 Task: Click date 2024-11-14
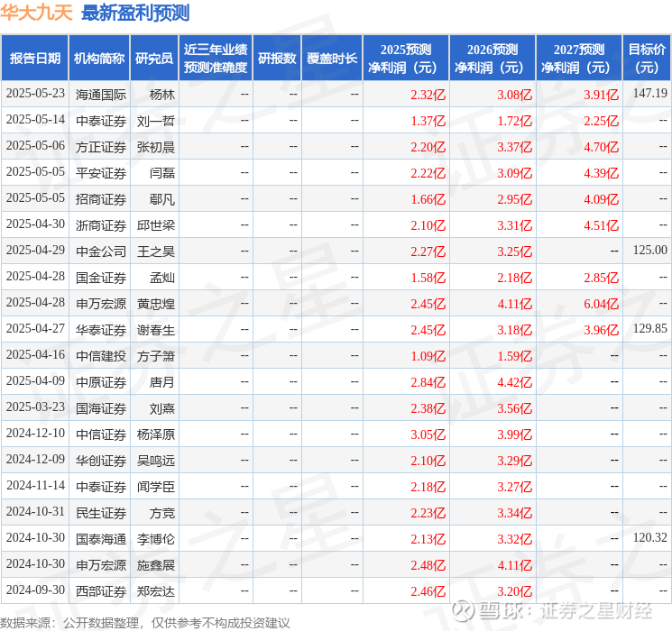coord(35,485)
